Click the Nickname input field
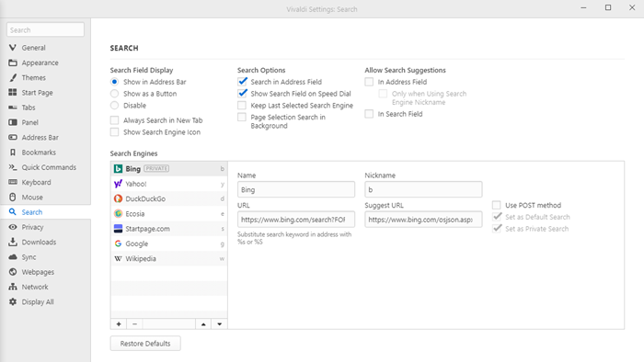The image size is (644, 362). pos(423,189)
